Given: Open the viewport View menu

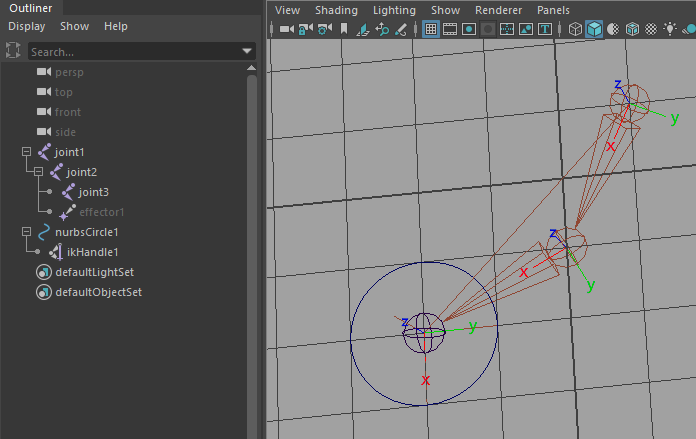Looking at the screenshot, I should [x=288, y=10].
